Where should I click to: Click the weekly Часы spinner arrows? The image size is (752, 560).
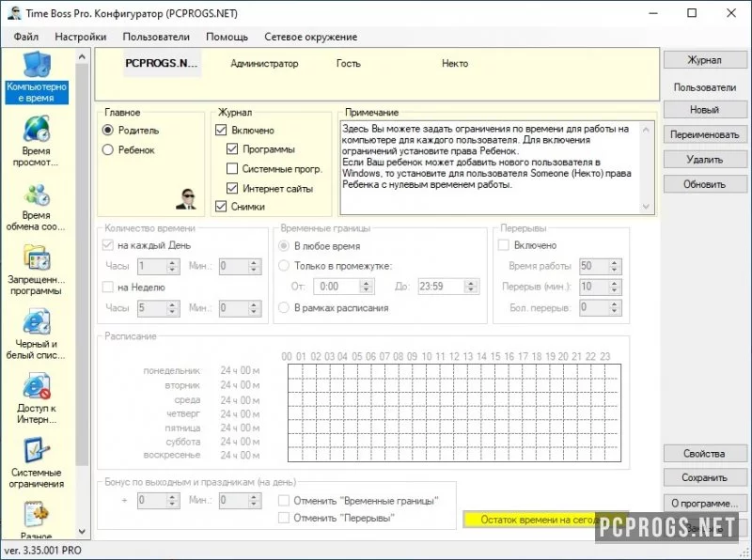[173, 308]
